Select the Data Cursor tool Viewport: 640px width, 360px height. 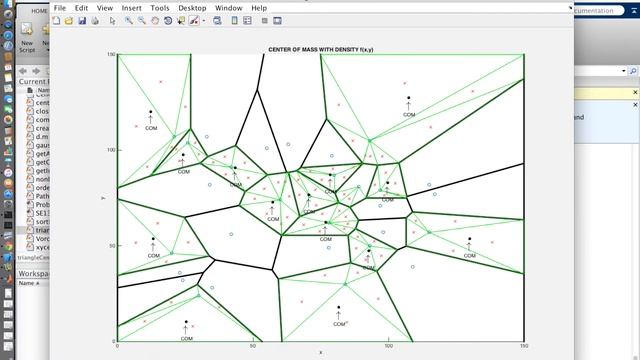point(181,20)
